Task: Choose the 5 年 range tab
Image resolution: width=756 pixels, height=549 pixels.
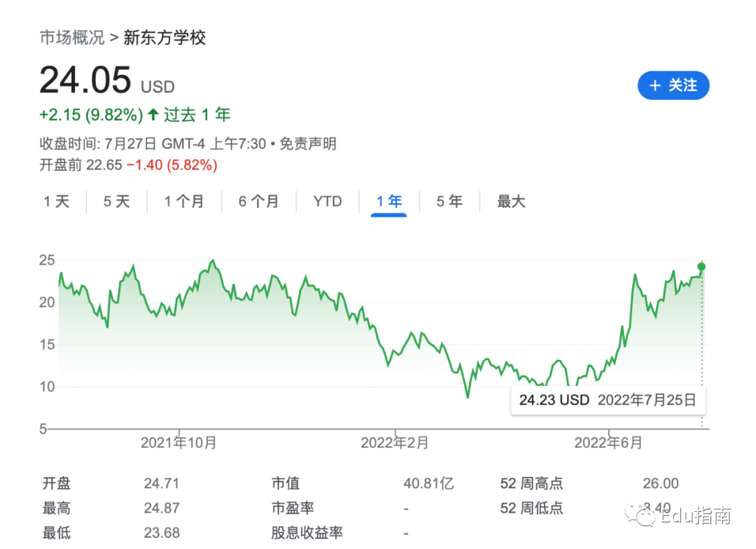Action: point(449,201)
